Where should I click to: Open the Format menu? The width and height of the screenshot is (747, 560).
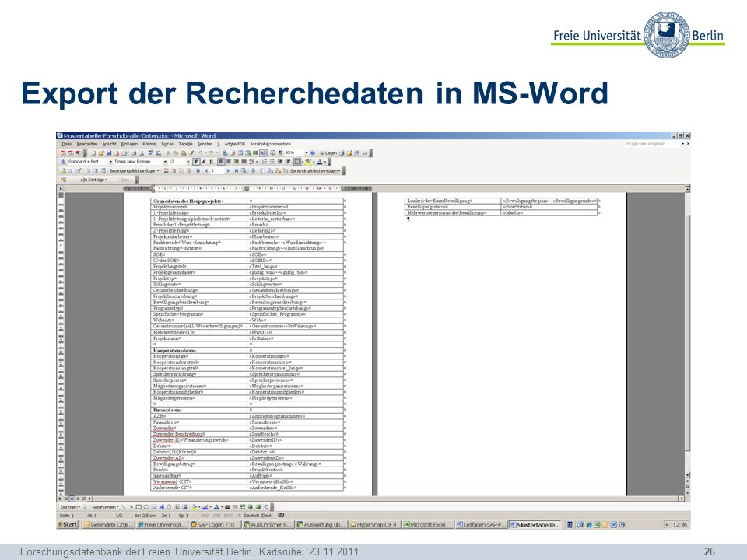(149, 144)
